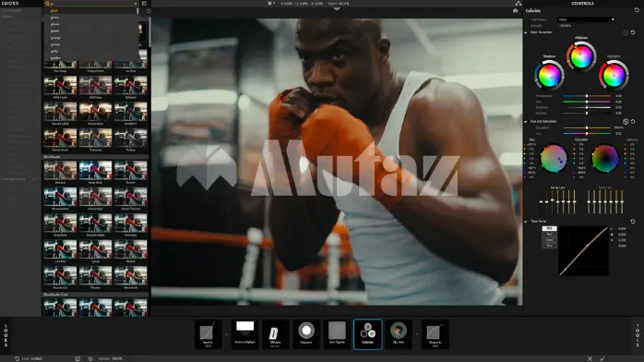Choose the 'grainy' search suggestion

click(x=55, y=44)
